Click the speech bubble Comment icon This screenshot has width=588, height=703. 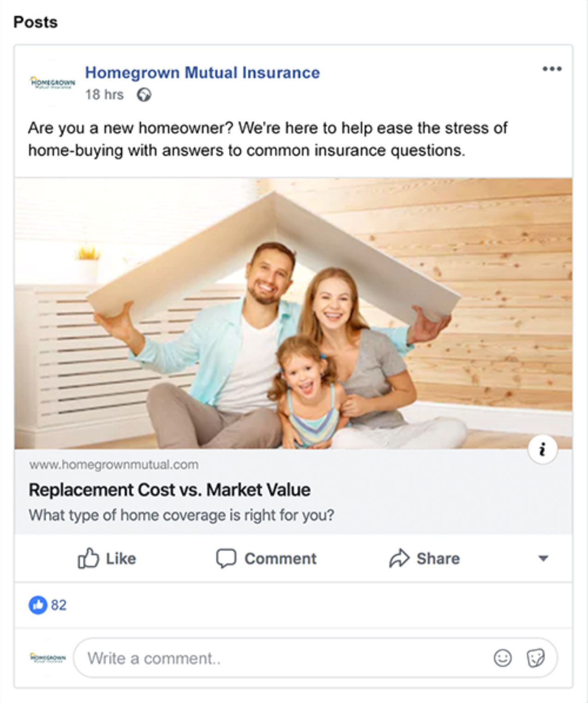(x=226, y=558)
